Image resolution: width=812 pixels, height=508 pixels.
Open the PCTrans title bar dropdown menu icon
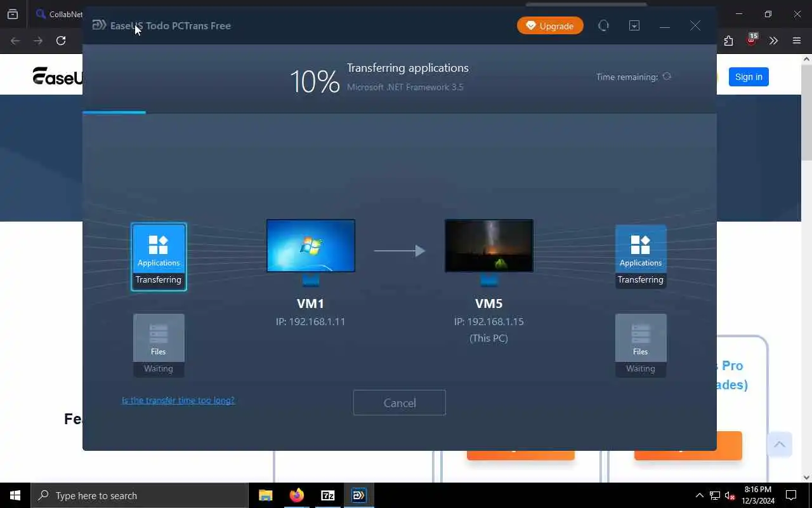(634, 25)
